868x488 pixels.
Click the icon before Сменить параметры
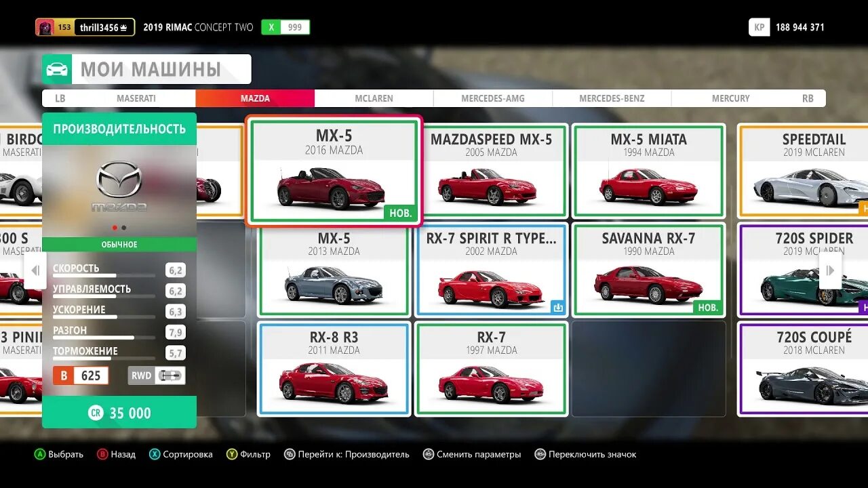click(428, 454)
